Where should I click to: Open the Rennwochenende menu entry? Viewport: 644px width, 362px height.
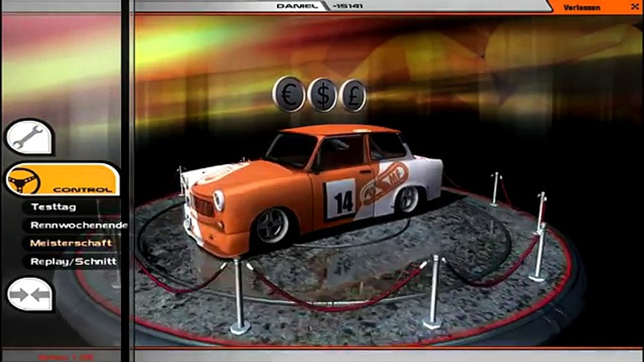coord(79,225)
